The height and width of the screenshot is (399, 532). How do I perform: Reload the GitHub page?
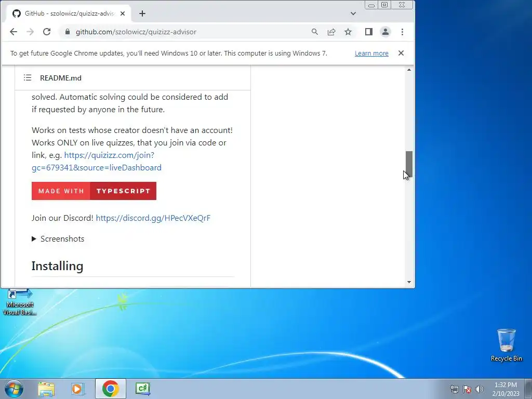click(x=47, y=32)
